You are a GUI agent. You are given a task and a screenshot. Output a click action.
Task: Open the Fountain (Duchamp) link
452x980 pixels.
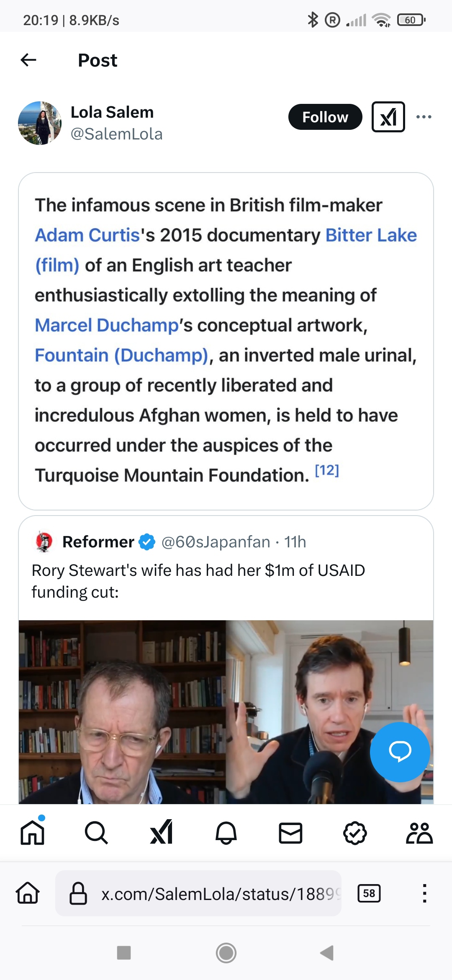click(x=121, y=356)
